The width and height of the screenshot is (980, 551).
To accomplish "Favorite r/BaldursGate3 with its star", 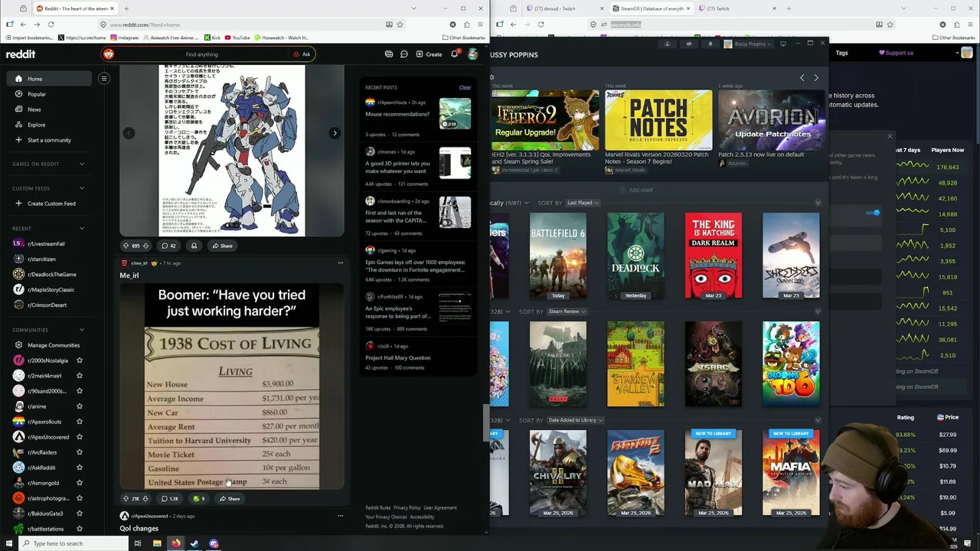I will pos(80,514).
